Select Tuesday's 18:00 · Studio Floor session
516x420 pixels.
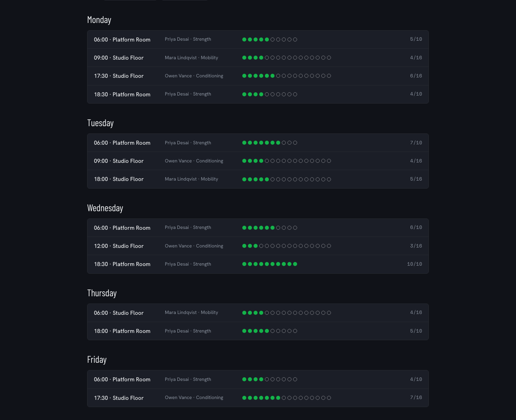[258, 179]
